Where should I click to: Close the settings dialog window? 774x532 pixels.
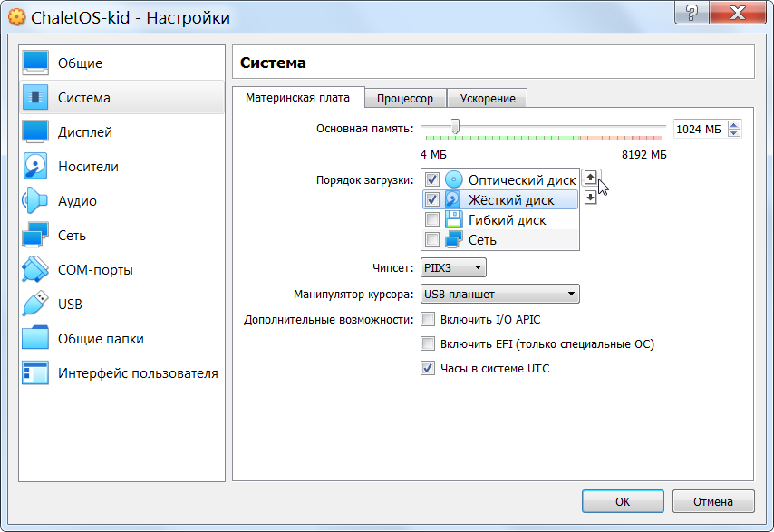coord(738,13)
